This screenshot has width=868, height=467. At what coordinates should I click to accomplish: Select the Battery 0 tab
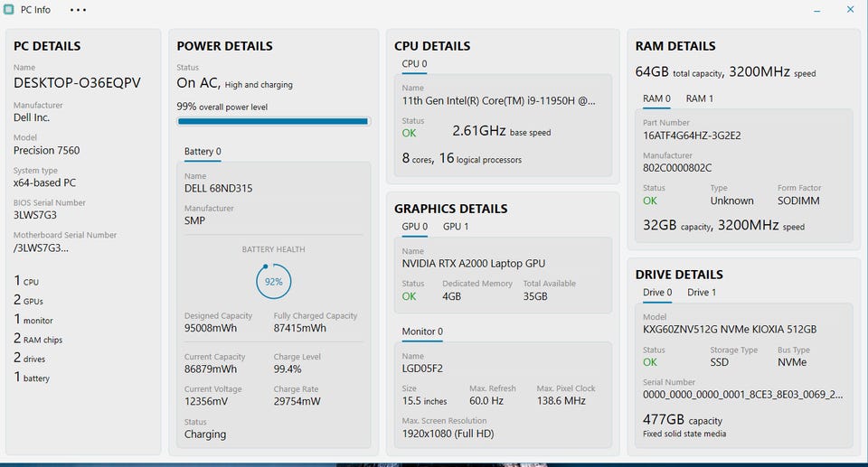tap(203, 151)
